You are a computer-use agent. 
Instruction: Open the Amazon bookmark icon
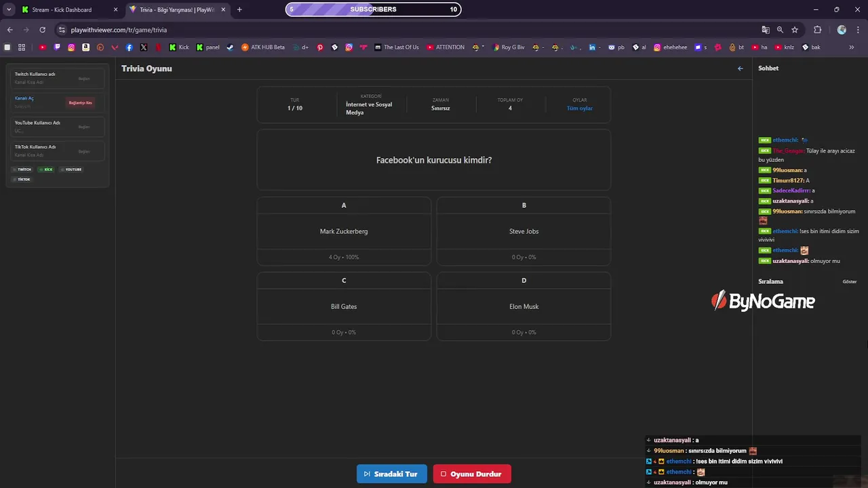click(85, 47)
